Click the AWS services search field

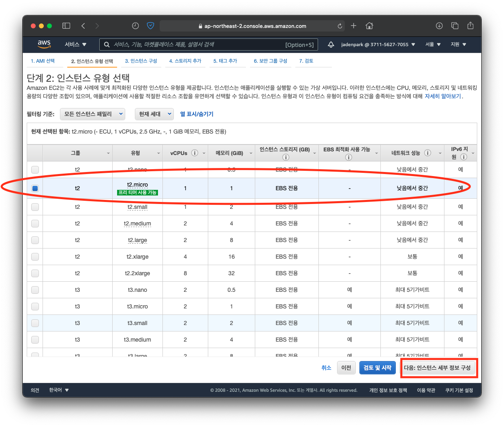pyautogui.click(x=209, y=45)
